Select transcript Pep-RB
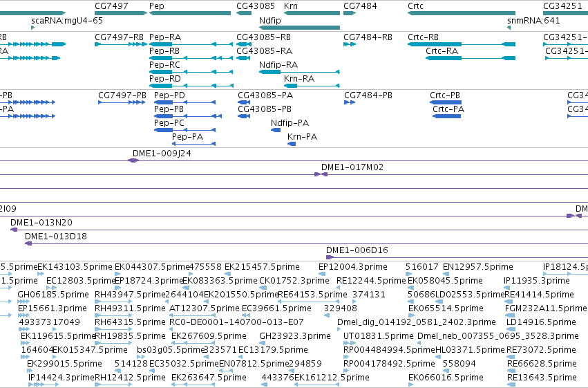The width and height of the screenshot is (588, 388). [164, 51]
